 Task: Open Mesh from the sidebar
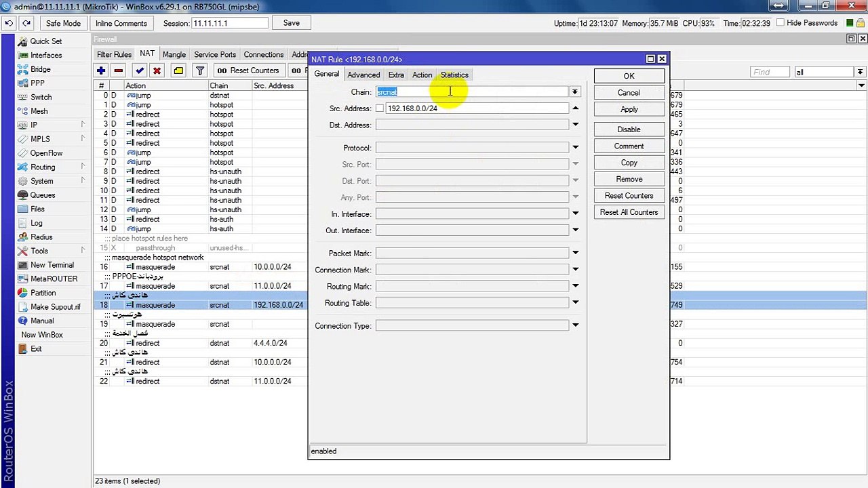[x=39, y=111]
